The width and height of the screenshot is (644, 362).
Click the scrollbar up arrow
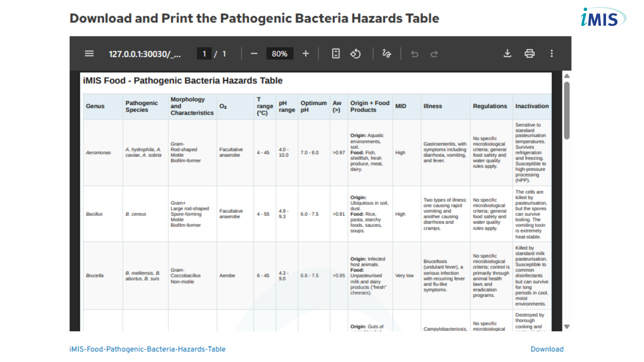coord(567,76)
